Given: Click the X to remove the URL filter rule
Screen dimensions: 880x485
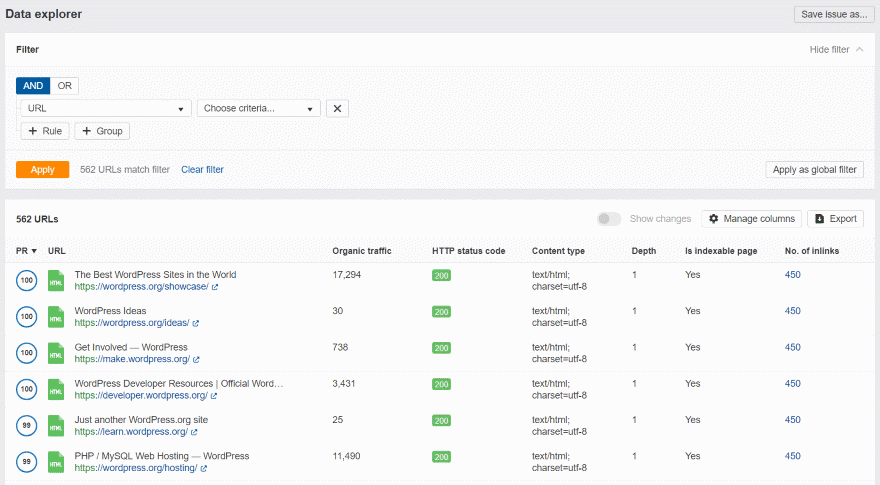Looking at the screenshot, I should click(x=337, y=109).
